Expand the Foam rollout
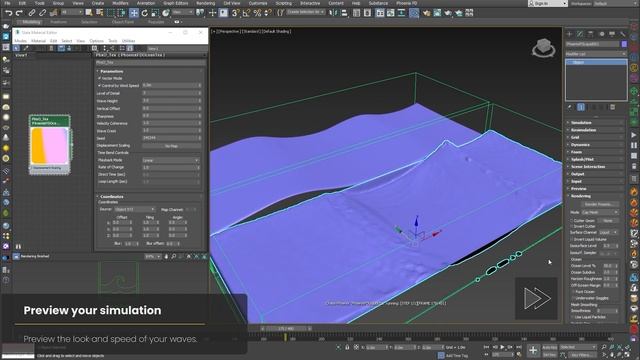640x360 pixels. (x=595, y=152)
